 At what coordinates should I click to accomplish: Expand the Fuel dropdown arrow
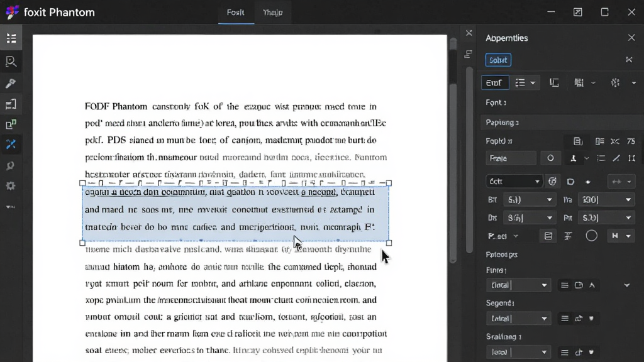tap(516, 236)
